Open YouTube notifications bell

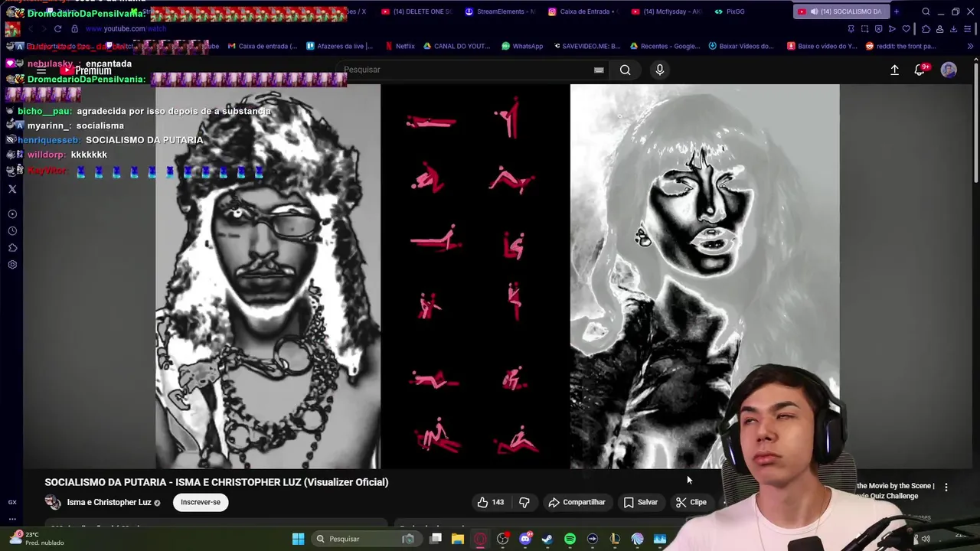click(920, 70)
